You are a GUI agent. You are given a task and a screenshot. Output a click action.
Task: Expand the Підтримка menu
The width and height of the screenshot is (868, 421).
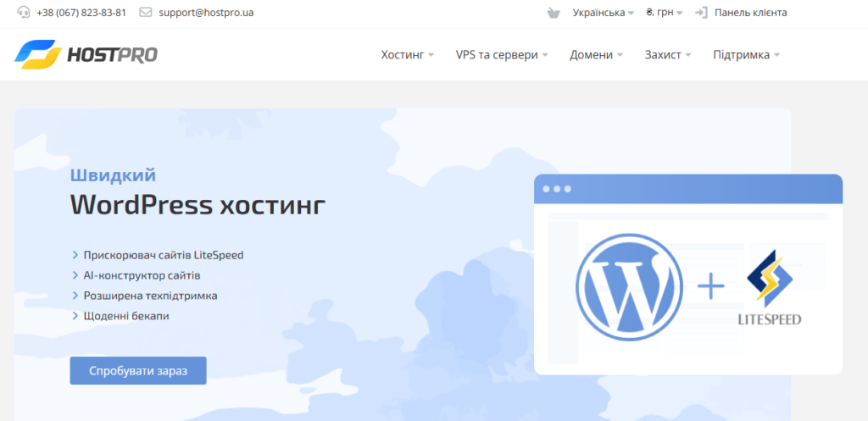point(746,55)
